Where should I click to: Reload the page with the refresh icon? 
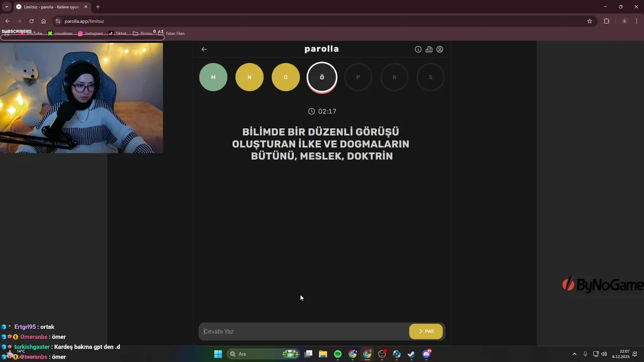tap(31, 21)
